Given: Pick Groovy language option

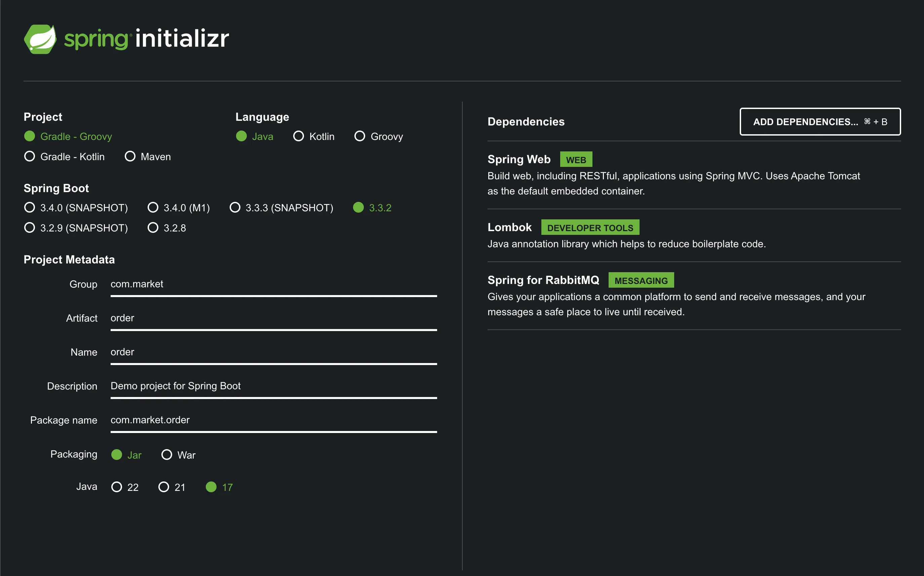Looking at the screenshot, I should (x=360, y=136).
